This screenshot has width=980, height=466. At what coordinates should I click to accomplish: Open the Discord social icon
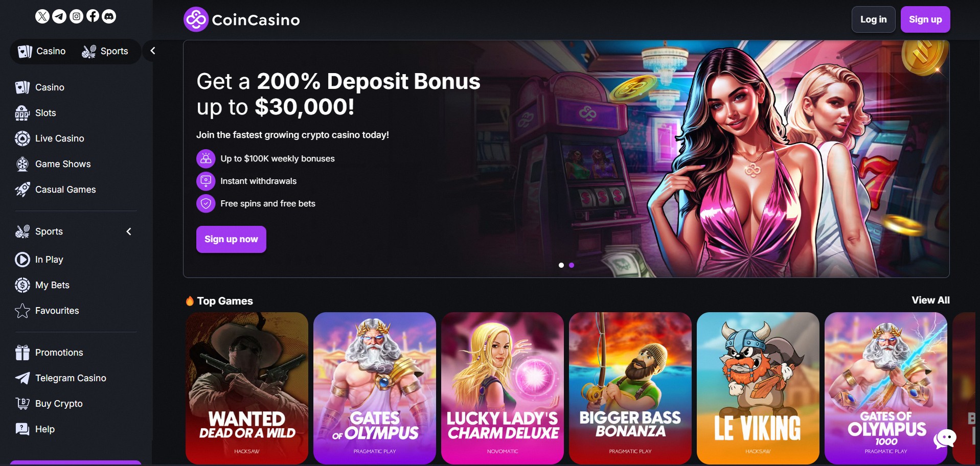(x=109, y=16)
